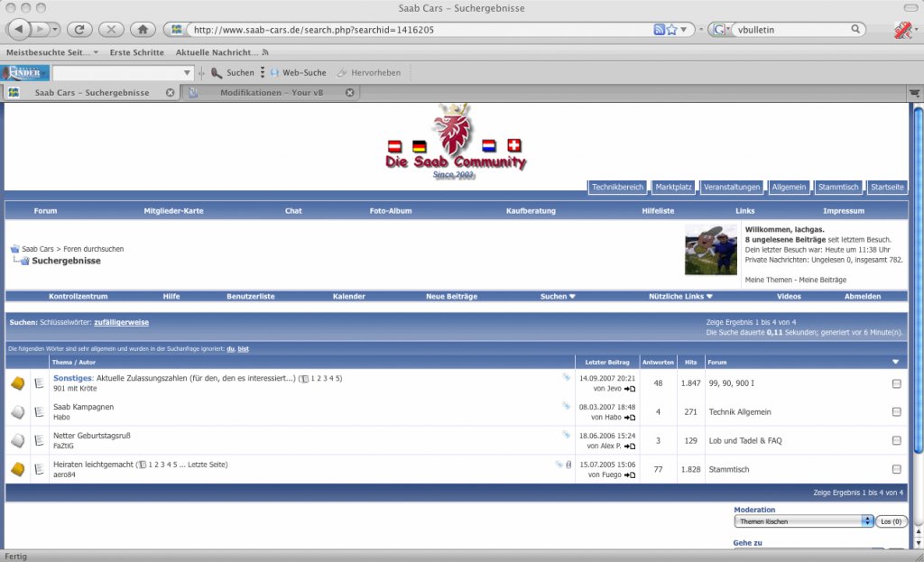
Task: Open the Technikbereich header tab
Action: coord(617,187)
